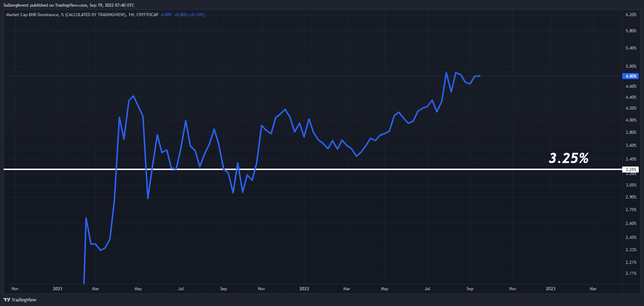Click the CRYPTOCAP source label
644x306 pixels.
click(x=147, y=15)
